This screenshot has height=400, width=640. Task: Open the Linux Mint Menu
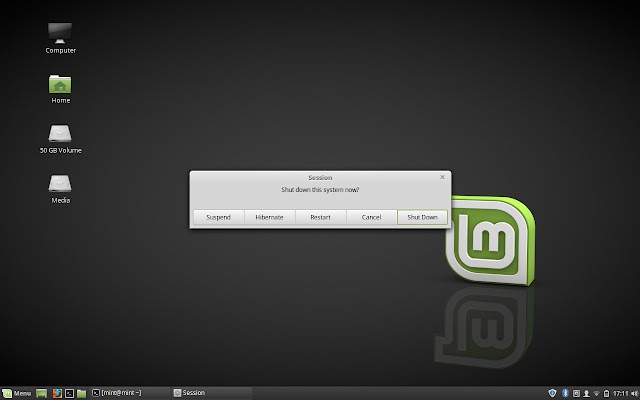pyautogui.click(x=16, y=393)
